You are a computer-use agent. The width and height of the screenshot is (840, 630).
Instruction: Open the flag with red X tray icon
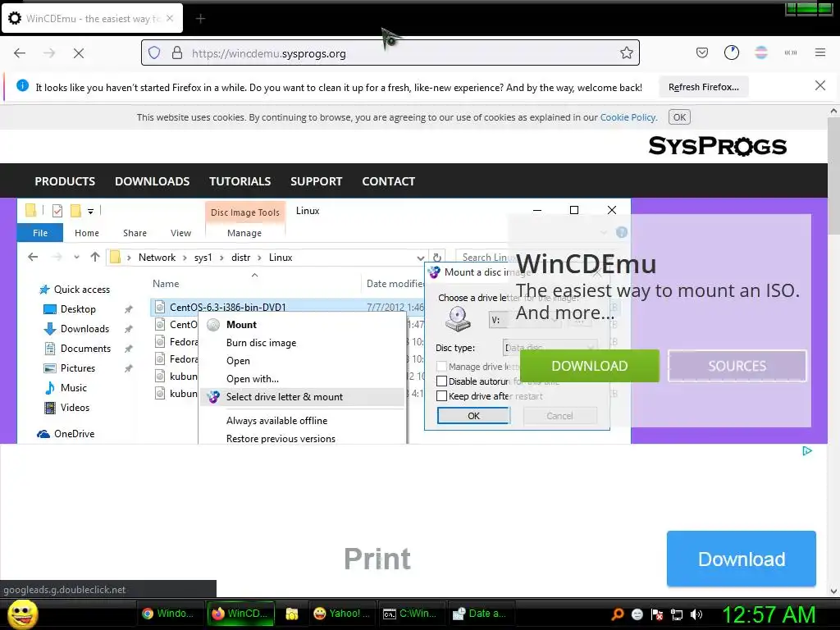tap(657, 614)
